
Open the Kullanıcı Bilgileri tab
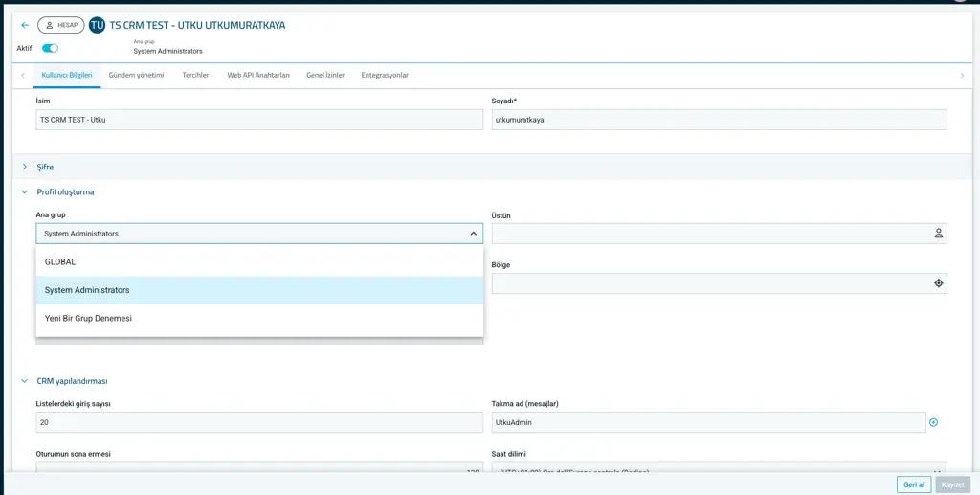point(67,75)
